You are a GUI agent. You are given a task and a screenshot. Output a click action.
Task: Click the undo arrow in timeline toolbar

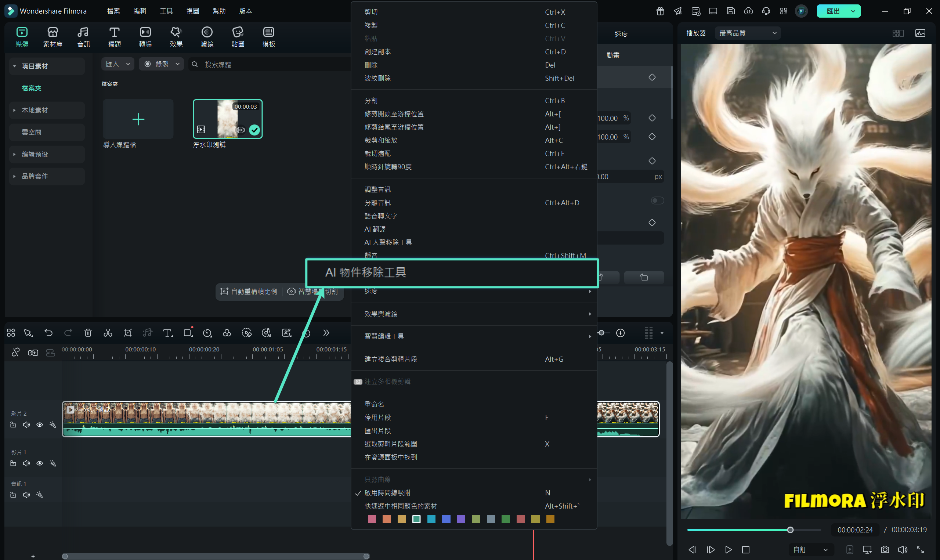pyautogui.click(x=48, y=332)
